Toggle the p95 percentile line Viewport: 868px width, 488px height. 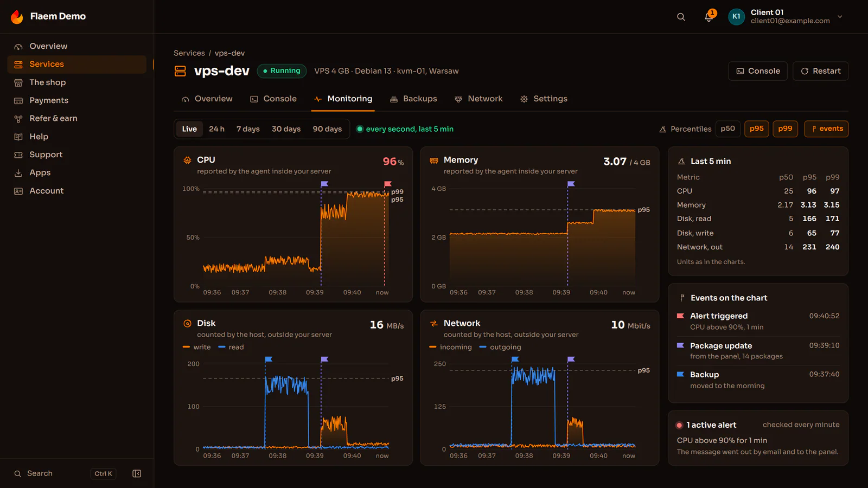(x=756, y=129)
